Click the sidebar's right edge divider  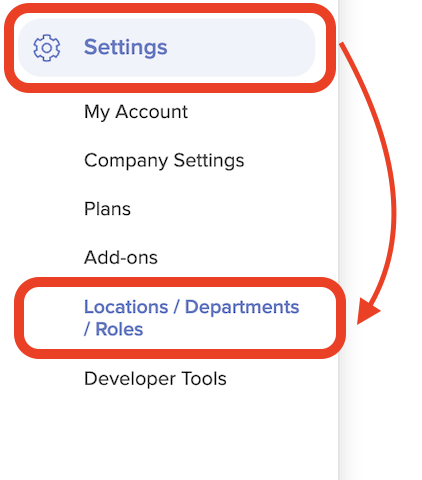339,417
